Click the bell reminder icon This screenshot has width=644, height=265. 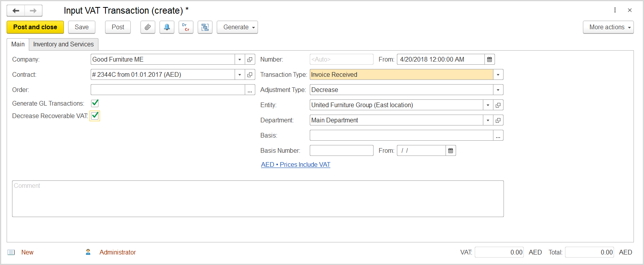(x=167, y=27)
